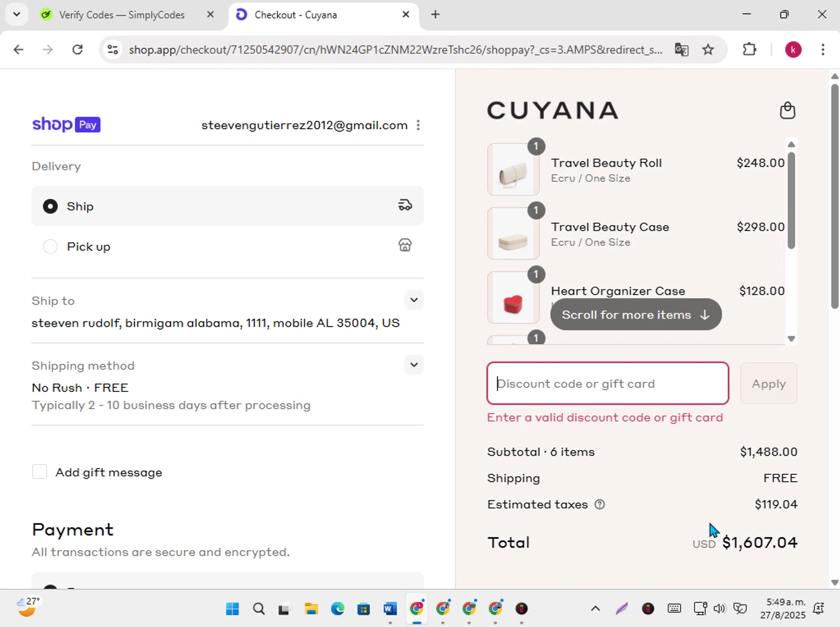Screen dimensions: 840x627
Task: Click the Heart Organizer Case thumbnail
Action: point(514,298)
